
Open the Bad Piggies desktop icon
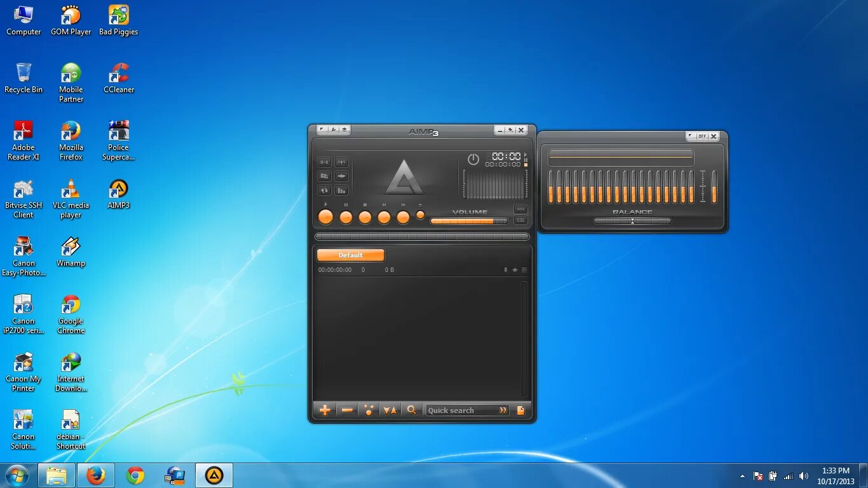119,20
